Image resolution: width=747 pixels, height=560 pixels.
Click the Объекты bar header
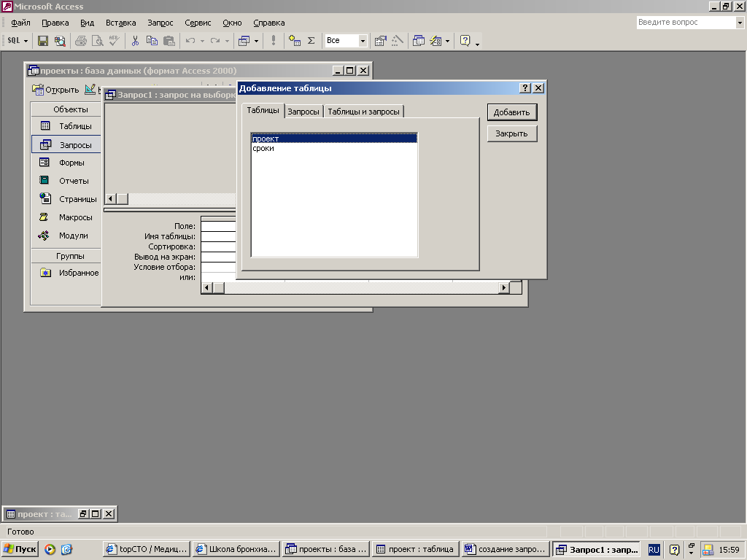pyautogui.click(x=66, y=109)
